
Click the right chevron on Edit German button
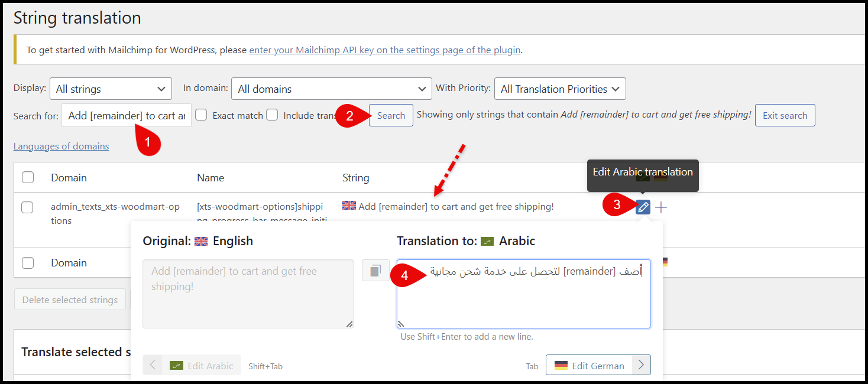[x=642, y=365]
